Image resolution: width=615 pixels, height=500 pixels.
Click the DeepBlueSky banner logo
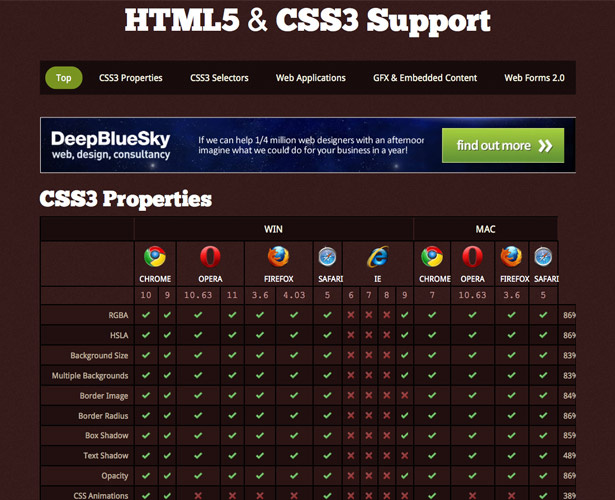110,139
